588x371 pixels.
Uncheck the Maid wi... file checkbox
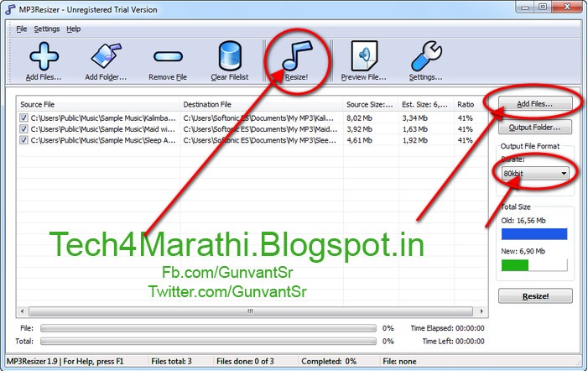[23, 129]
